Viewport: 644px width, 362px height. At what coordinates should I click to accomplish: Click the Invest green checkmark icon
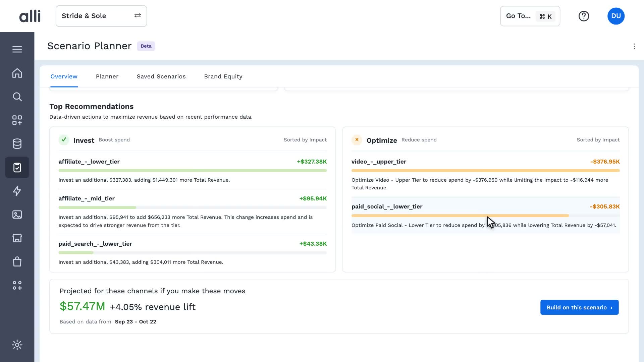point(64,140)
